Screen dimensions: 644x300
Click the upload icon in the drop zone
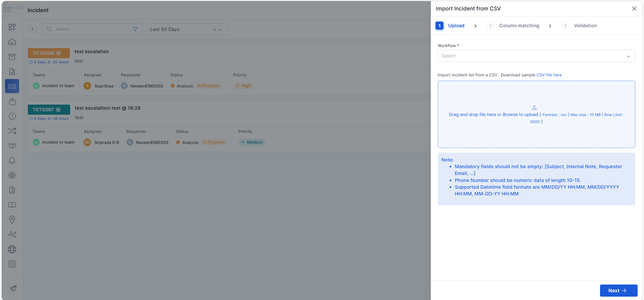[534, 108]
